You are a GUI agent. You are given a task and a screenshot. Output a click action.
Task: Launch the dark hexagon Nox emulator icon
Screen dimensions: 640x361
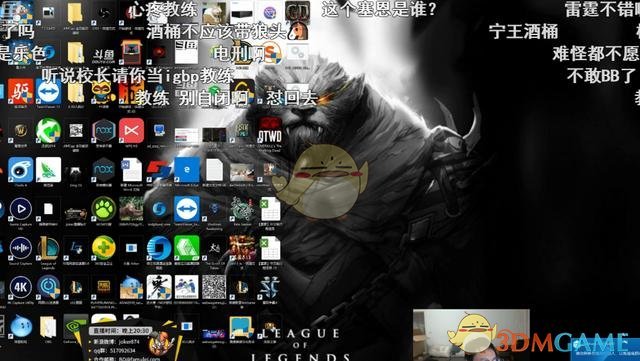(104, 169)
